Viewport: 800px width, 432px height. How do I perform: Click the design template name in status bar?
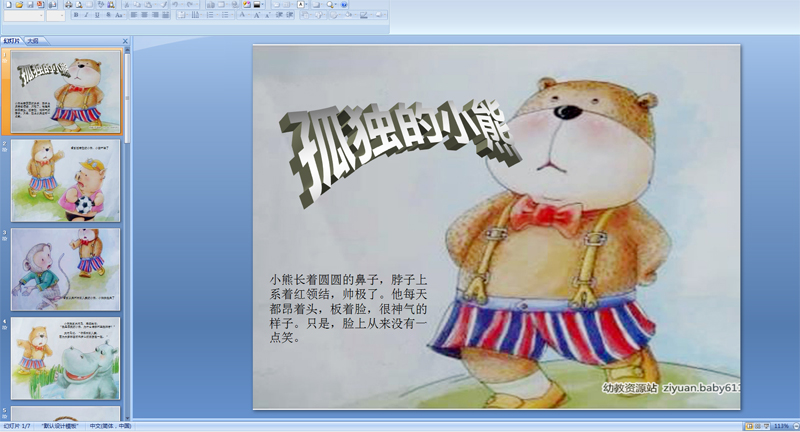(60, 426)
